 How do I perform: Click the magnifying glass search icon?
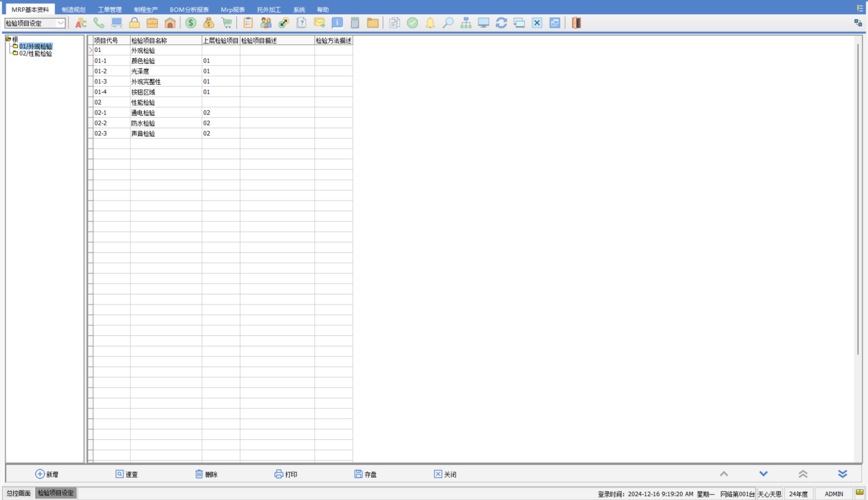(x=448, y=23)
